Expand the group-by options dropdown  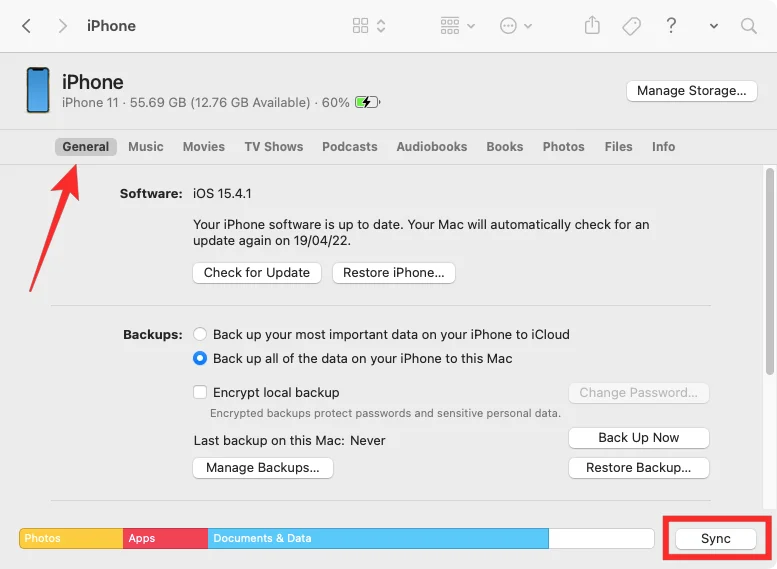tap(457, 26)
